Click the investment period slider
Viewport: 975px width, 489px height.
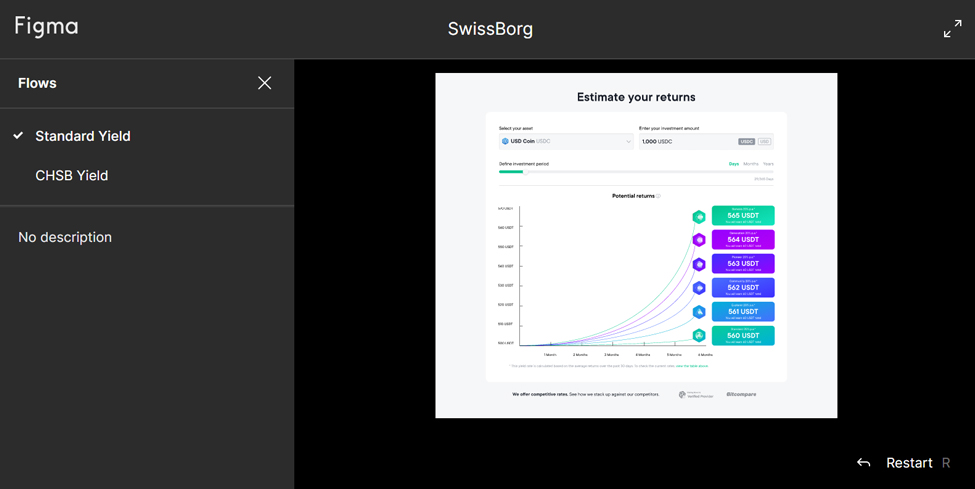click(x=636, y=172)
